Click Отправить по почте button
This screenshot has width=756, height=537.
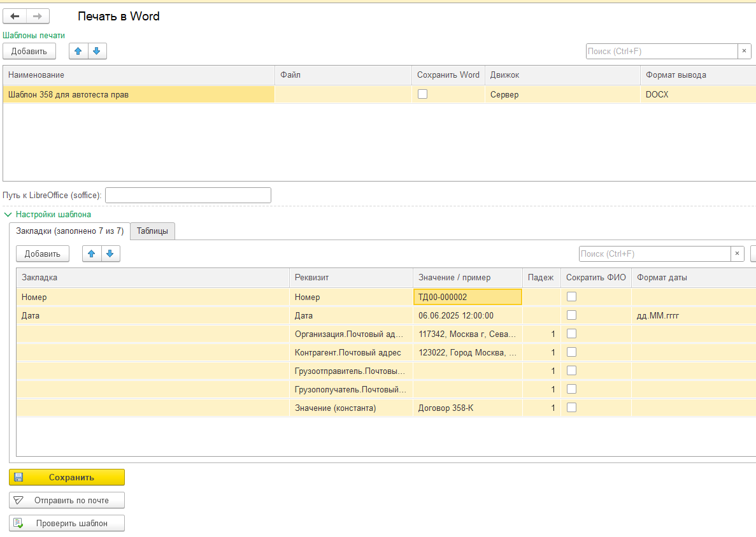(67, 500)
